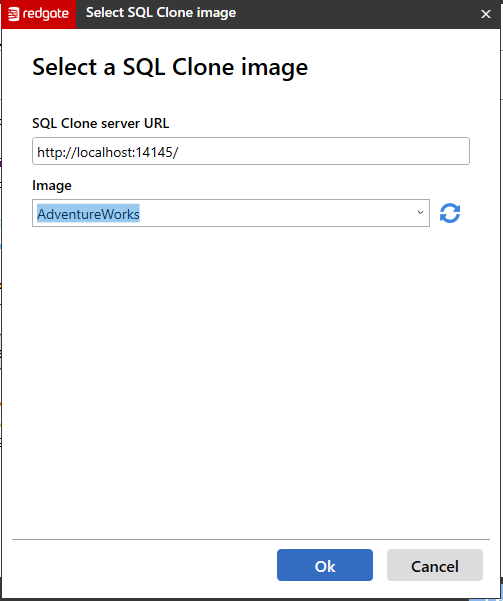
Task: Place cursor after http://localhost:14145/ text
Action: 179,152
